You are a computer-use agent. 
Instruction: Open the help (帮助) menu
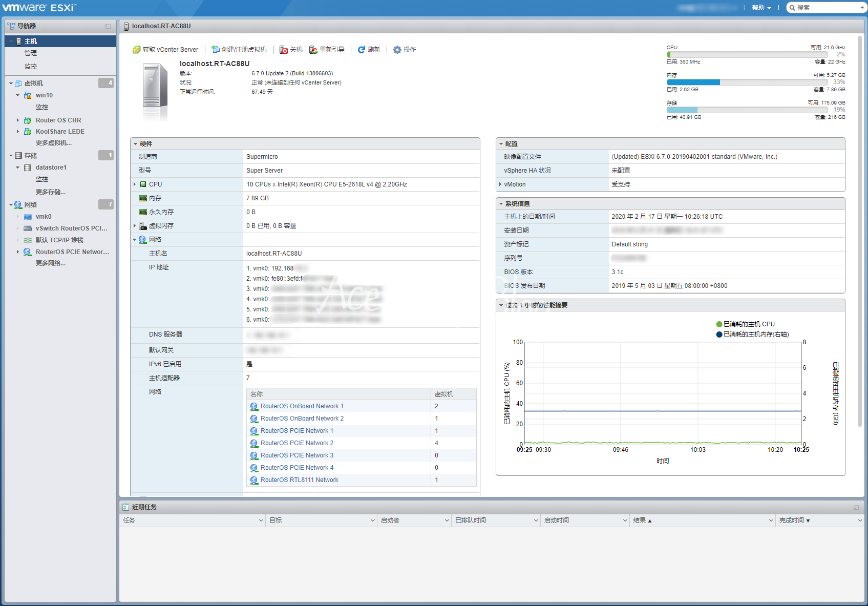[761, 8]
